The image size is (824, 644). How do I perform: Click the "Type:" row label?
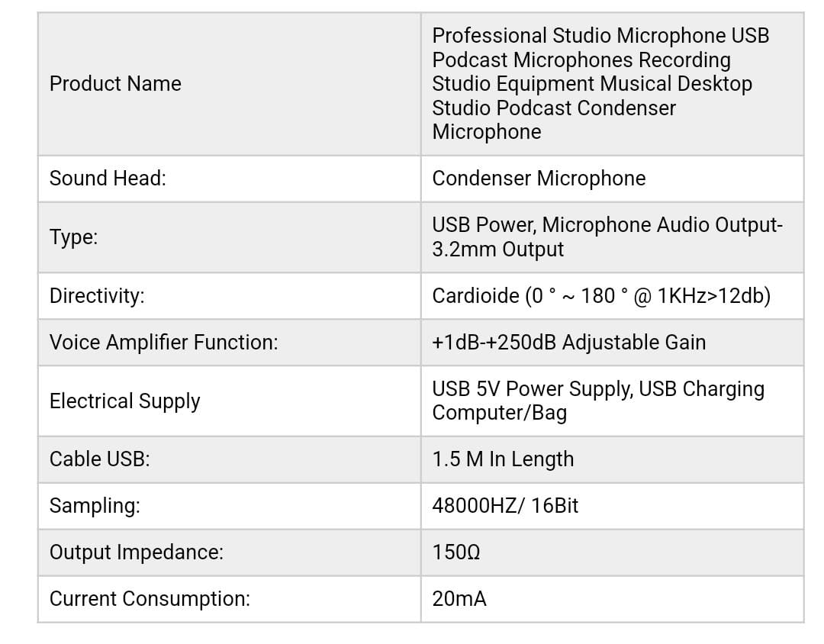tap(74, 237)
